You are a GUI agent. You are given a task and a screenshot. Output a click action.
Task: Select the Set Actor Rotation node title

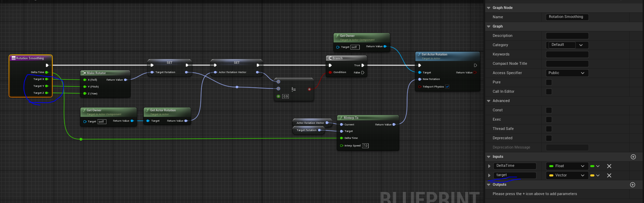435,54
